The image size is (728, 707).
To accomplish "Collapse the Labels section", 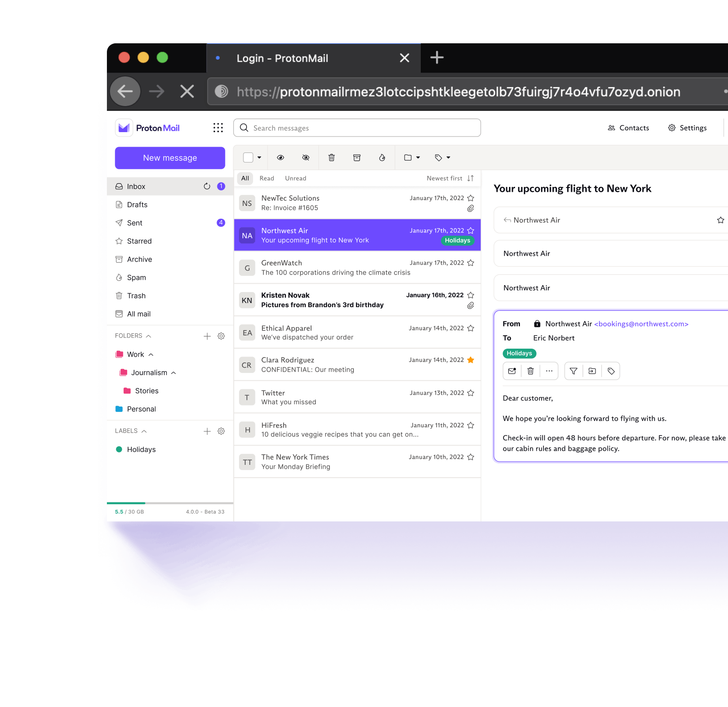I will pos(144,431).
